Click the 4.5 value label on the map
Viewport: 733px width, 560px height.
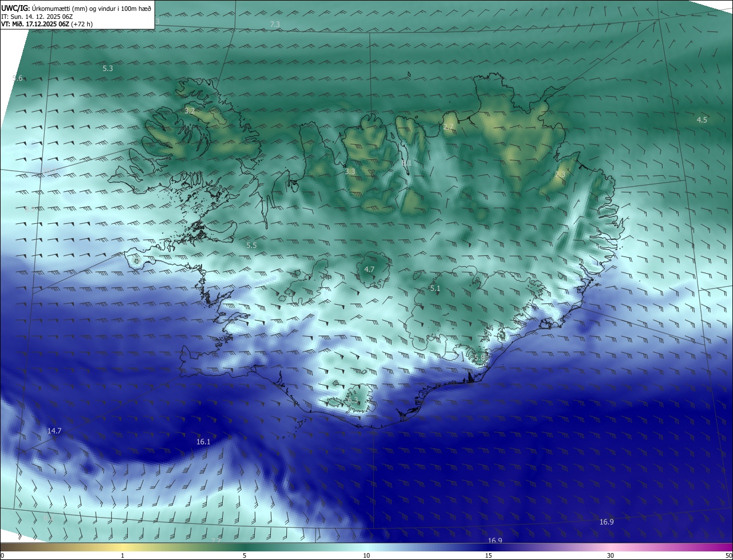click(x=702, y=120)
